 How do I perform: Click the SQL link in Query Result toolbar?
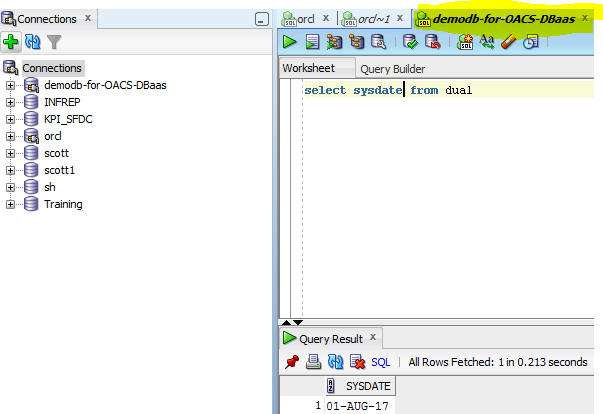pyautogui.click(x=380, y=362)
